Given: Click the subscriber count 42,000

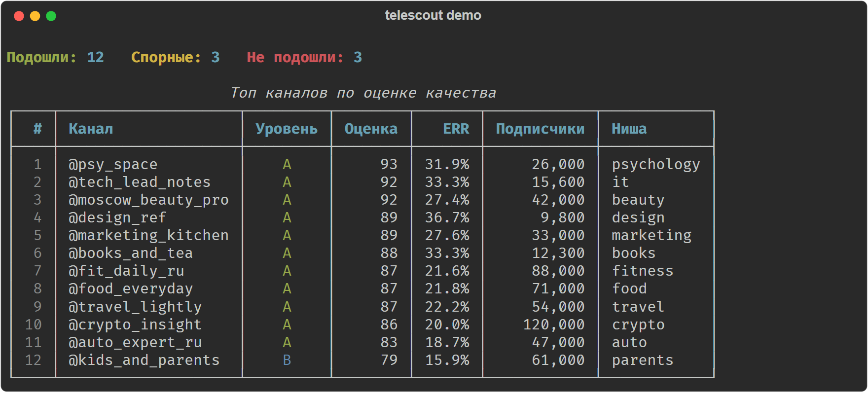Looking at the screenshot, I should coord(558,200).
